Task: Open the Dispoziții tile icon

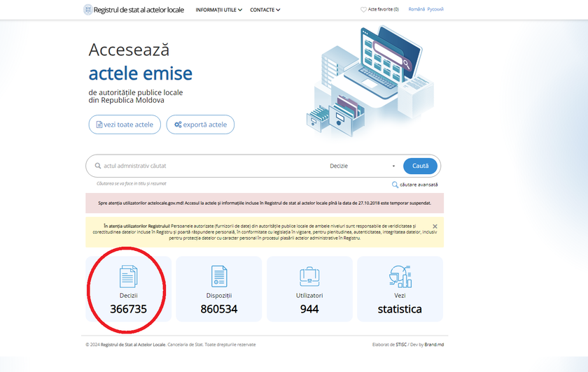Action: point(218,277)
